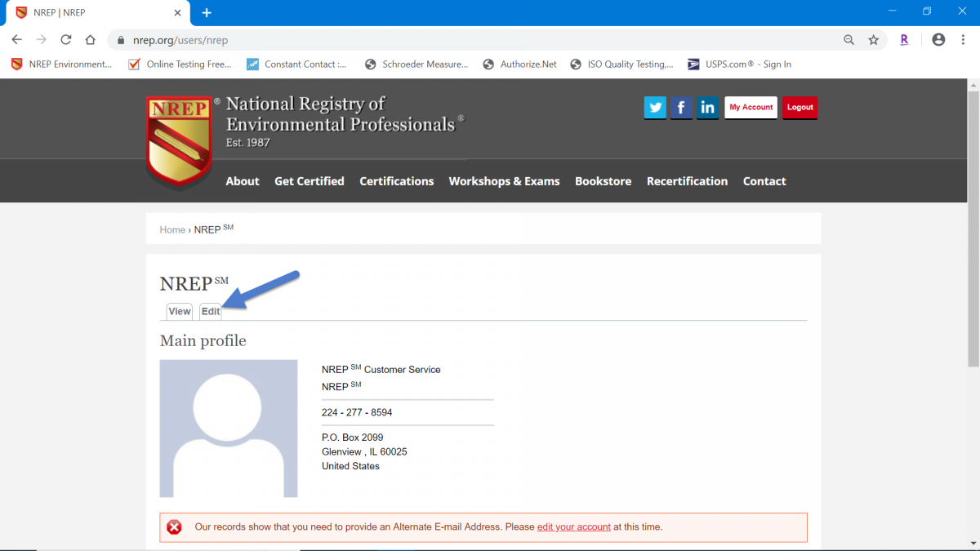Select the phone number 224 - 277 - 8594
The image size is (980, 551).
click(x=357, y=413)
